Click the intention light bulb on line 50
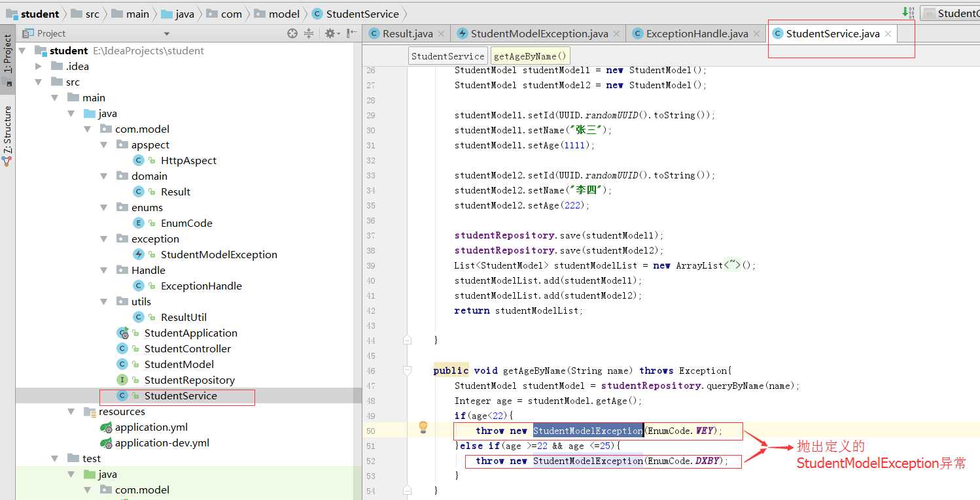The width and height of the screenshot is (980, 500). (x=423, y=427)
